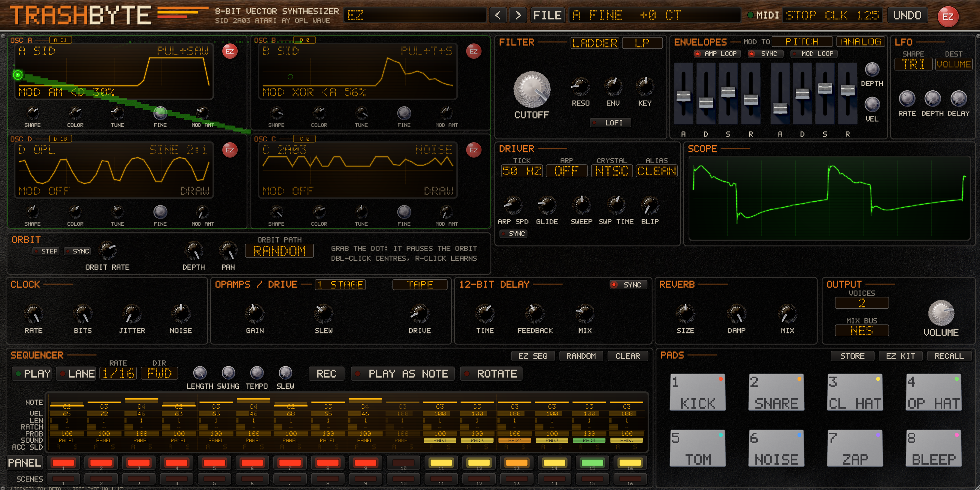Click the red EZ logo button in the header
Viewport: 980px width, 490px height.
point(948,16)
